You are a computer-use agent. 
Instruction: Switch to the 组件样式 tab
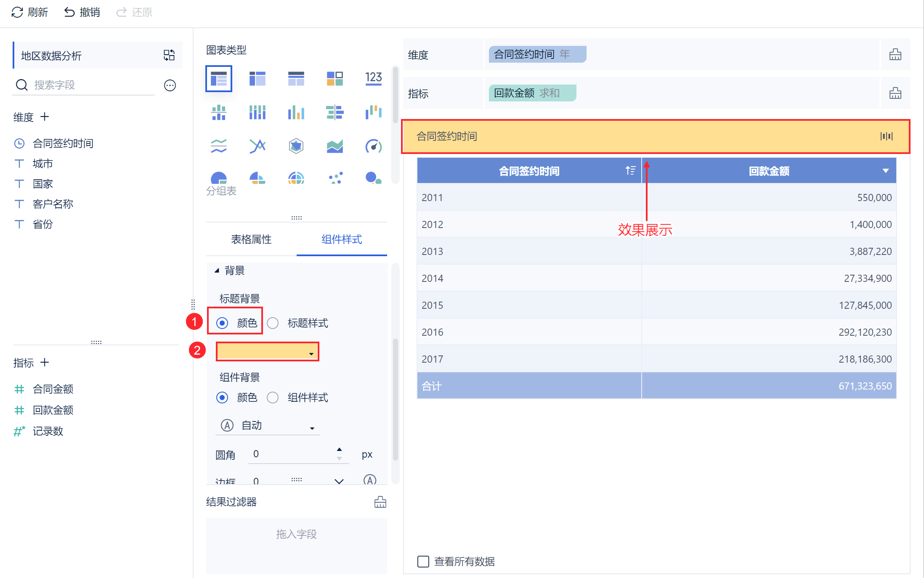click(x=342, y=239)
